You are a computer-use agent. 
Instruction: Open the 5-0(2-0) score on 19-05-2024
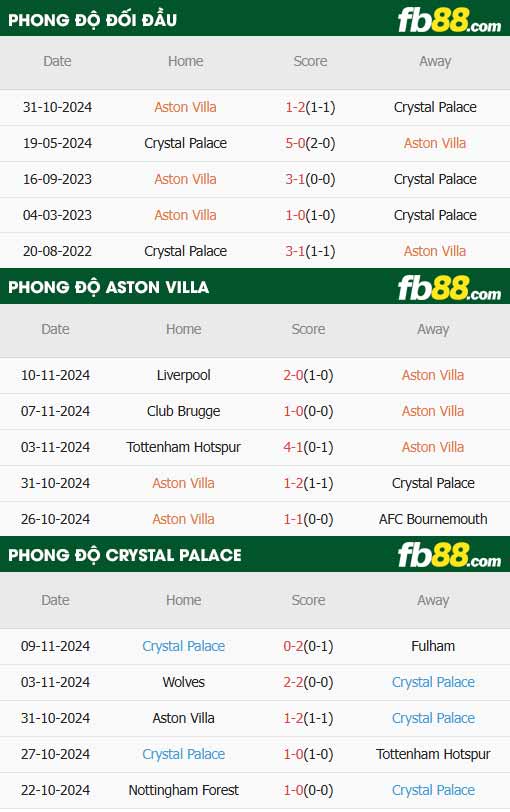tap(310, 143)
